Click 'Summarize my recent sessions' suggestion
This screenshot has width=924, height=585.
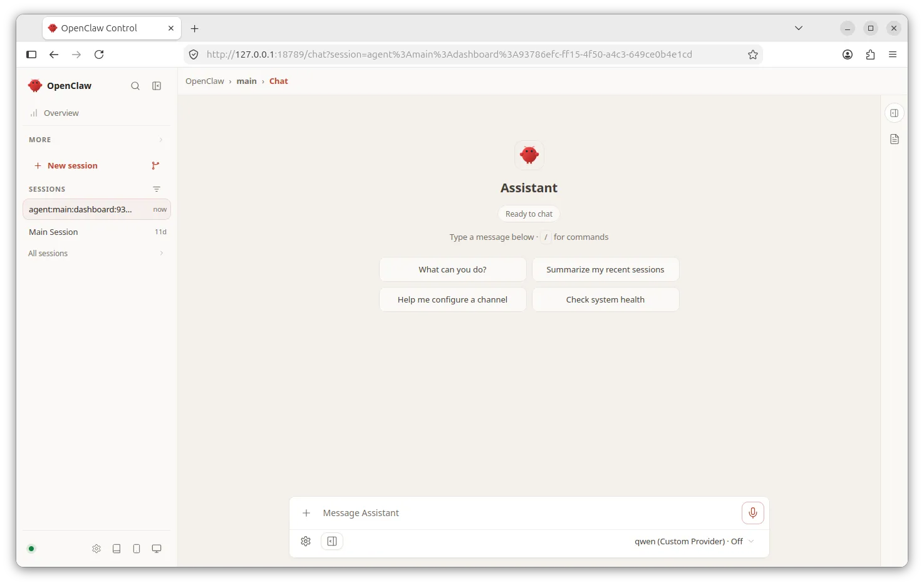point(606,270)
